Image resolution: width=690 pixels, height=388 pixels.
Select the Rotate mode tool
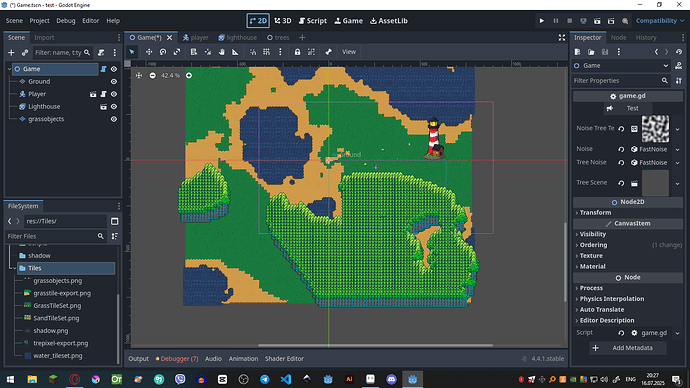163,52
